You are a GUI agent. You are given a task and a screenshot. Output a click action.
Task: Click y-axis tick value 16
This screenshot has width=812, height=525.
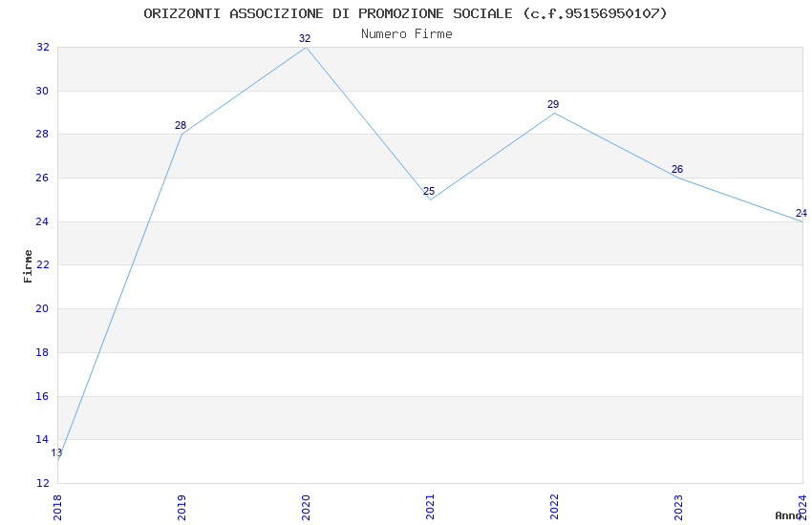tap(42, 396)
